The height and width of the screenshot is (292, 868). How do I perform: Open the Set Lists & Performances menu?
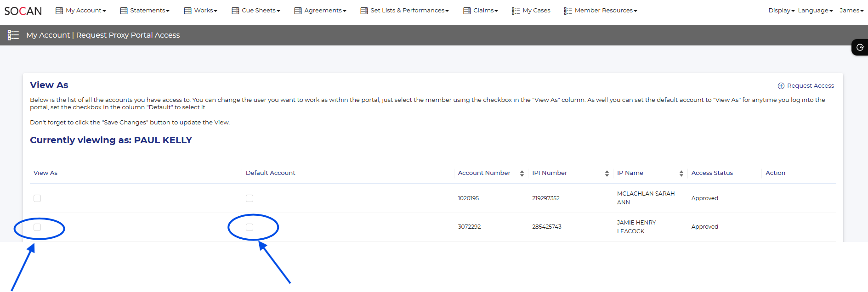click(x=404, y=11)
